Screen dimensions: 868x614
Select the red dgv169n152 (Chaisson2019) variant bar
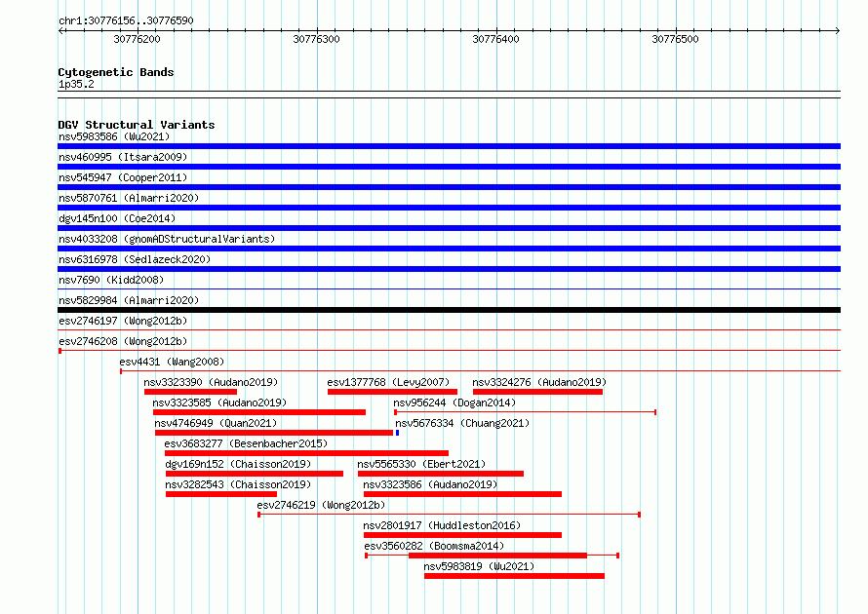[255, 474]
